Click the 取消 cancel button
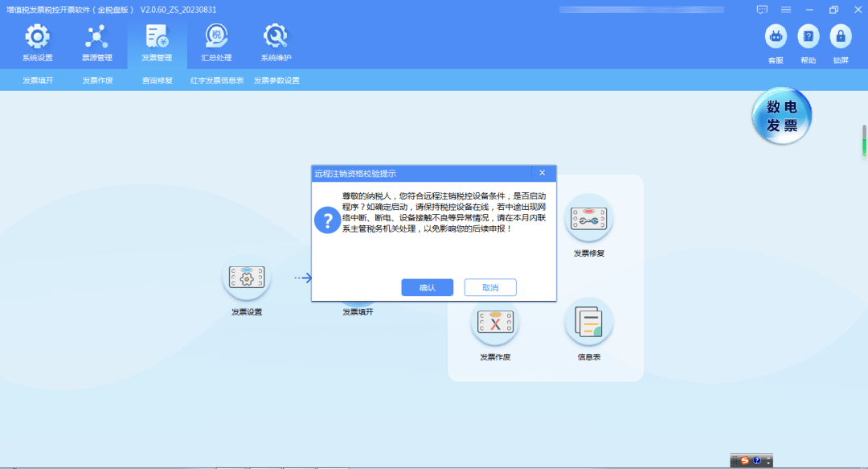 (x=489, y=287)
